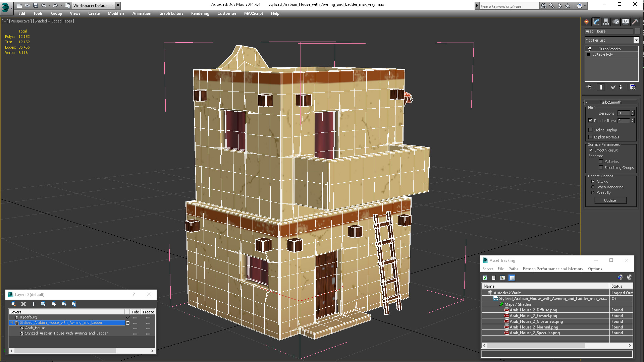Viewport: 644px width, 362px height.
Task: Click the Iterations value field
Action: tap(624, 113)
